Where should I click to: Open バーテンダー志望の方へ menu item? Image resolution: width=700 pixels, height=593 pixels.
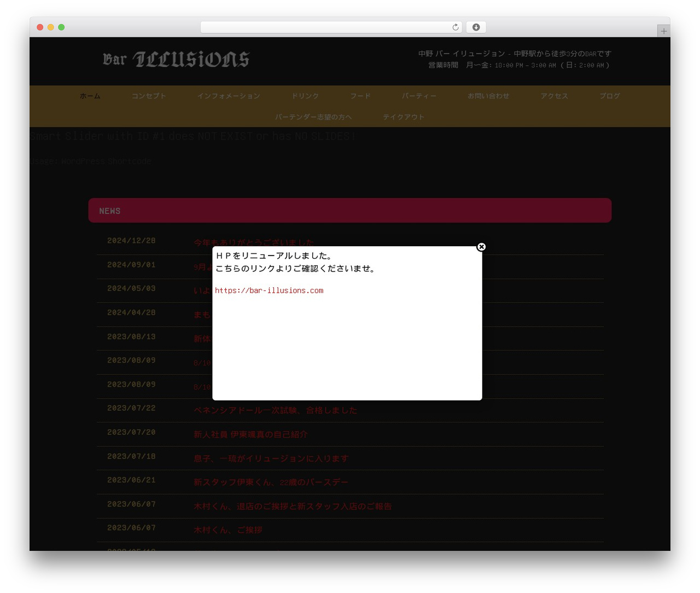point(313,117)
